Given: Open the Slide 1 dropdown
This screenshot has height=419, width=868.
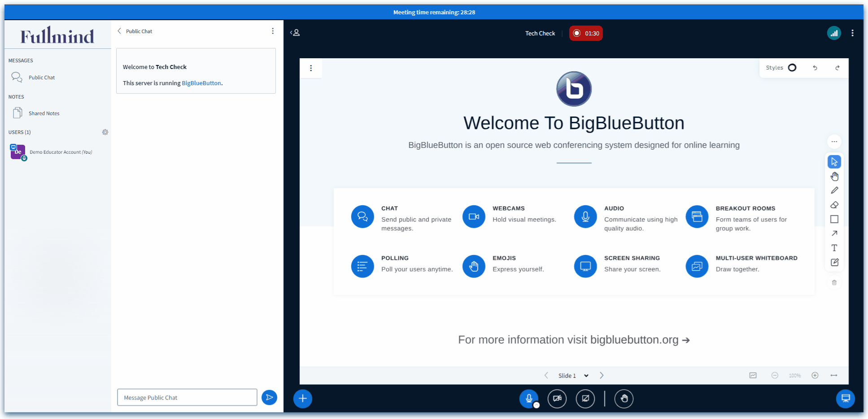Looking at the screenshot, I should coord(573,376).
